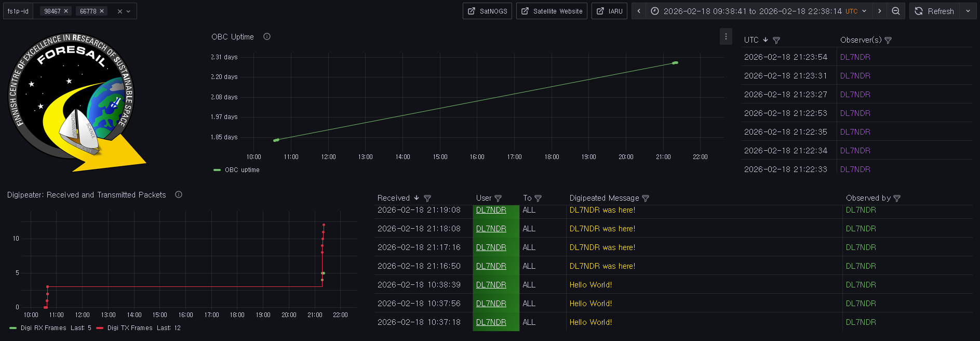This screenshot has height=341, width=980.
Task: Toggle Digi RX Frames series in legend
Action: pos(43,328)
